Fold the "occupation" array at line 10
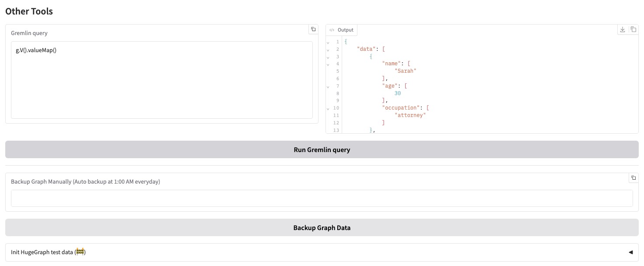The height and width of the screenshot is (266, 644). (x=328, y=108)
